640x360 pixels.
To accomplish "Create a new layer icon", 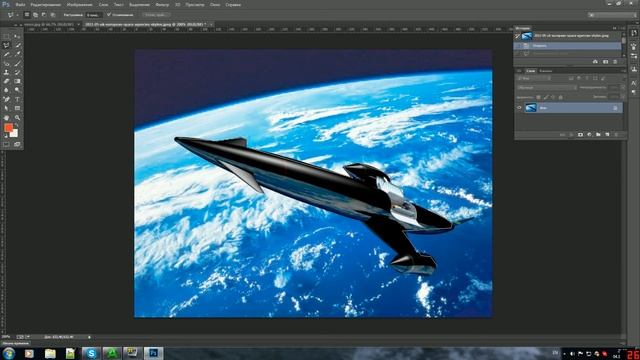I will click(607, 135).
